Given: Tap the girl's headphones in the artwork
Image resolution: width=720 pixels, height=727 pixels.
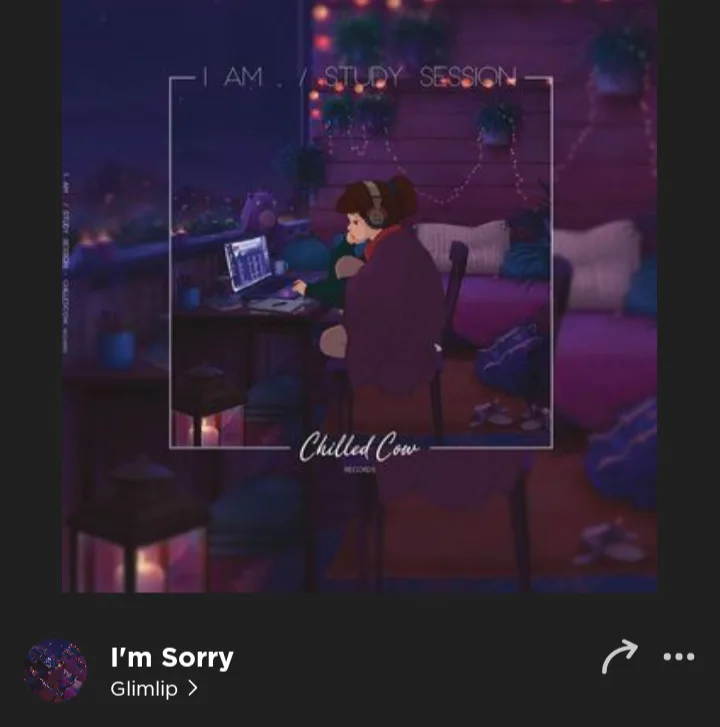Looking at the screenshot, I should 375,205.
